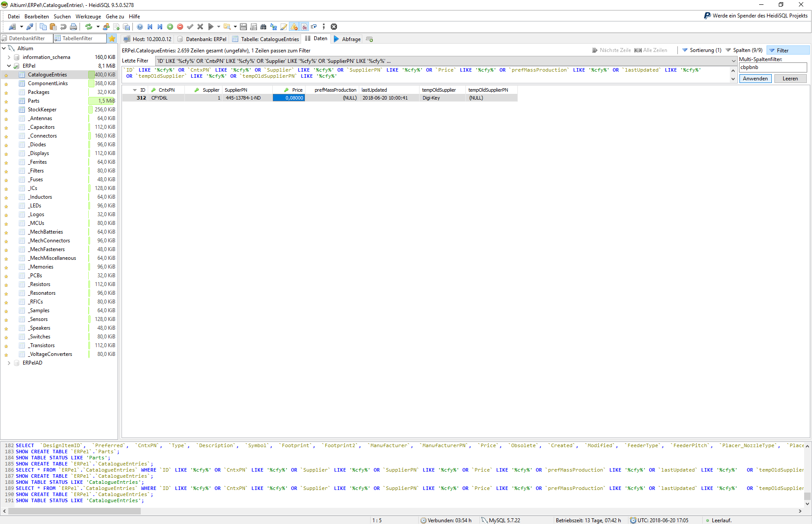Open the user manager icon
The width and height of the screenshot is (812, 524).
pos(105,27)
